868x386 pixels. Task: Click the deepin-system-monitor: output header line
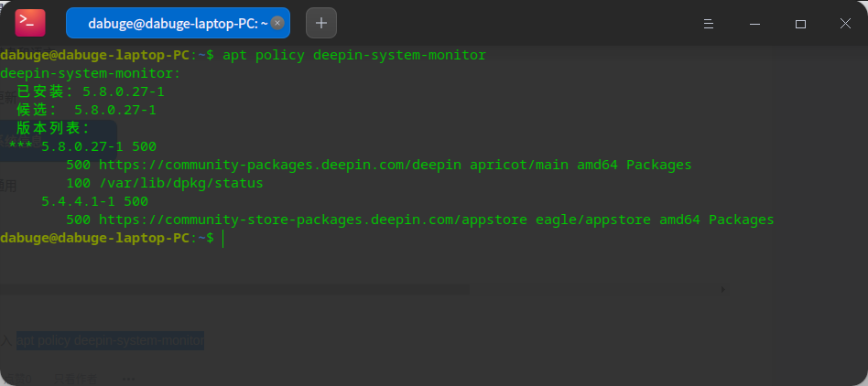click(91, 74)
